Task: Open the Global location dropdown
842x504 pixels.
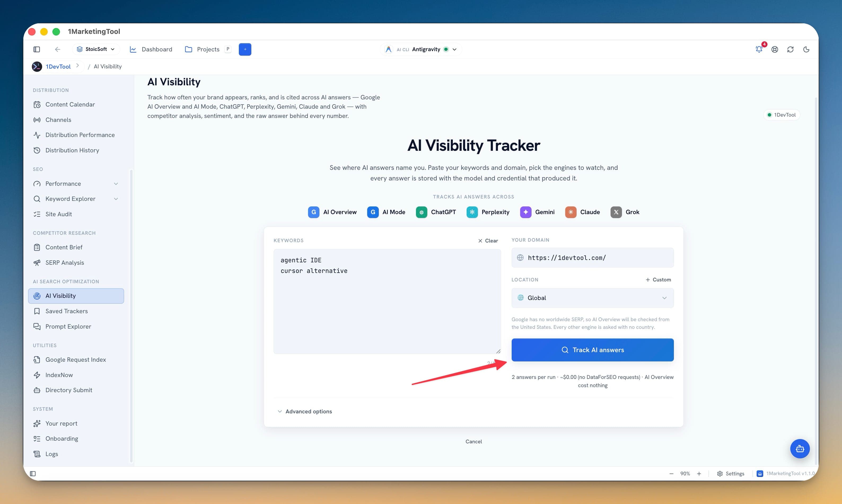Action: 593,298
